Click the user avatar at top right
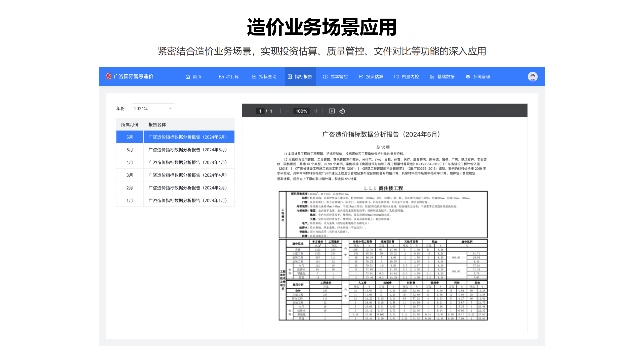Image resolution: width=644 pixels, height=362 pixels. click(533, 76)
